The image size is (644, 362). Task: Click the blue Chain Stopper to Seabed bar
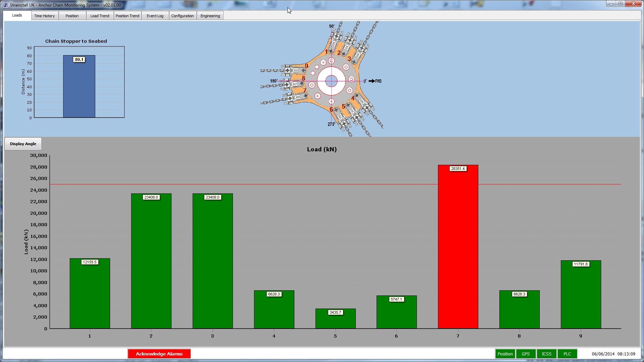point(79,90)
